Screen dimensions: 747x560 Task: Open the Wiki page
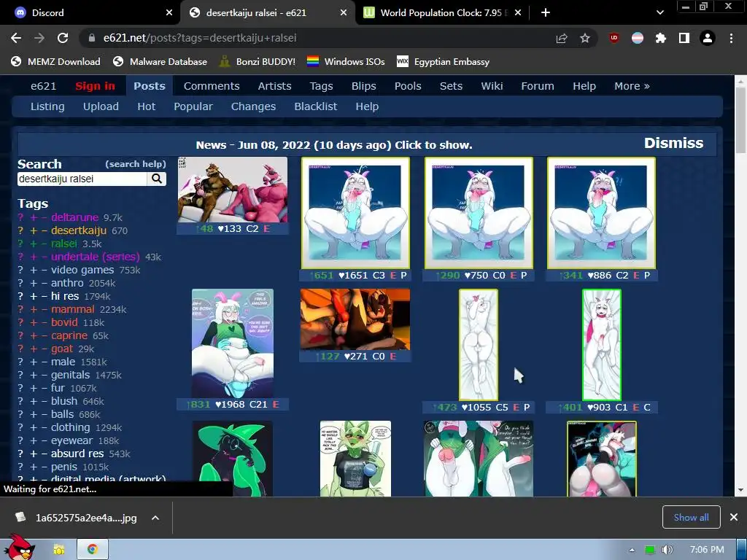pyautogui.click(x=492, y=86)
